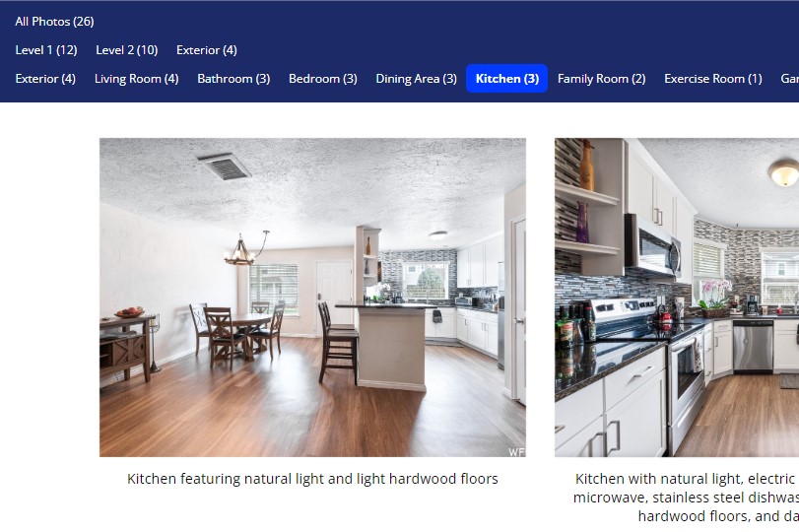Select the highlighted Kitchen (3) tab

tap(507, 79)
